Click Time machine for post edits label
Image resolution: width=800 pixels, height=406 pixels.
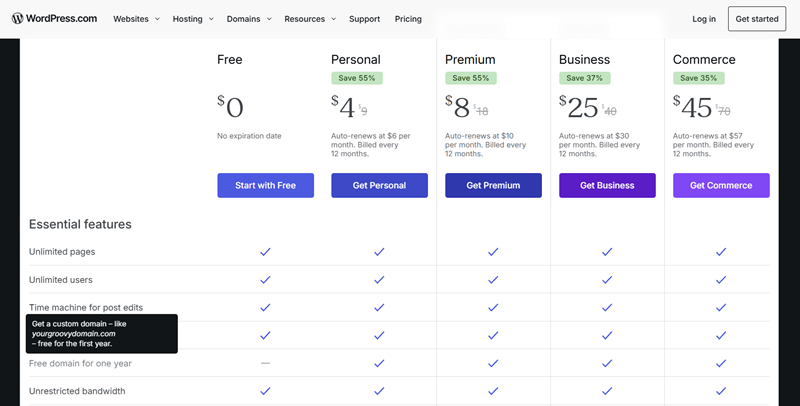pos(86,308)
